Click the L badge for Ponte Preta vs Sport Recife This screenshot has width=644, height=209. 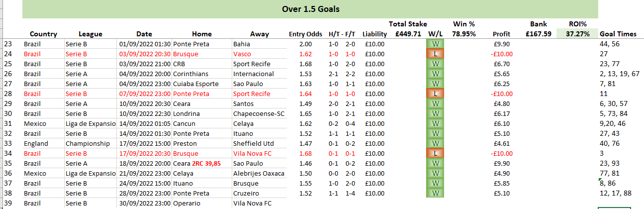click(x=436, y=94)
